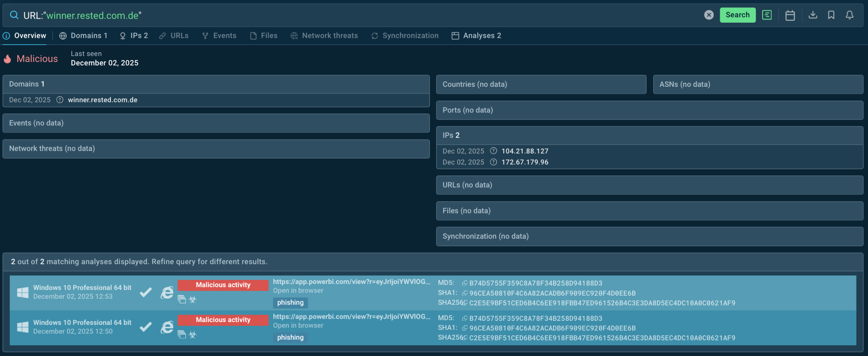Click the download results icon

[813, 15]
